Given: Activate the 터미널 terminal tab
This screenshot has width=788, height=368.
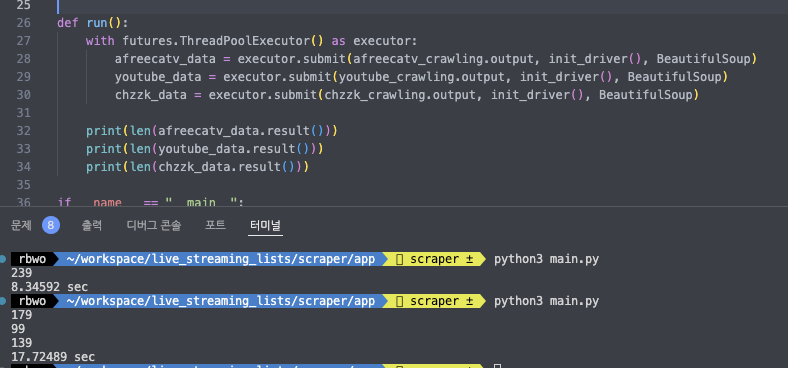Looking at the screenshot, I should click(266, 225).
